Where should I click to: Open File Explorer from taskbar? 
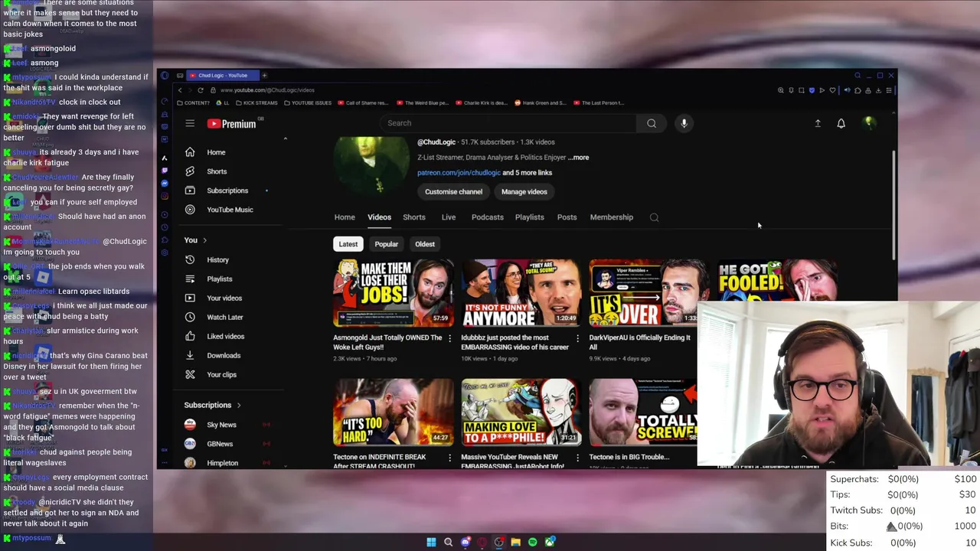click(x=516, y=542)
